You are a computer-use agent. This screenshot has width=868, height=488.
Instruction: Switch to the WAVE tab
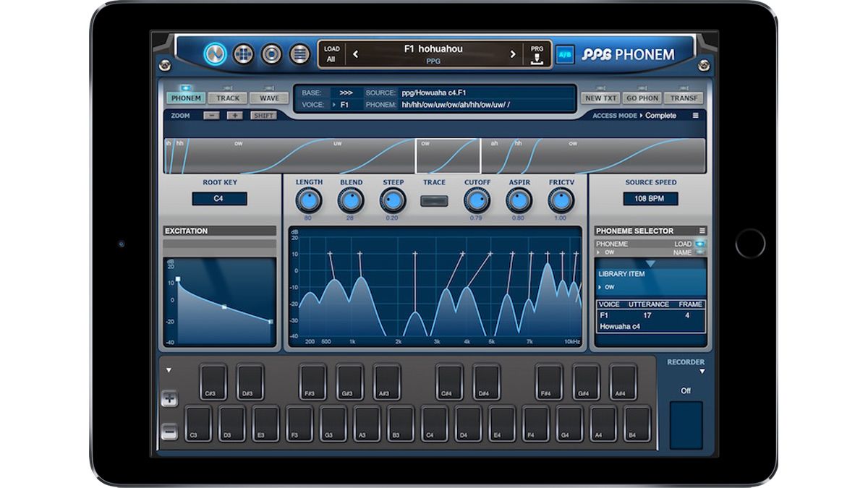coord(269,98)
